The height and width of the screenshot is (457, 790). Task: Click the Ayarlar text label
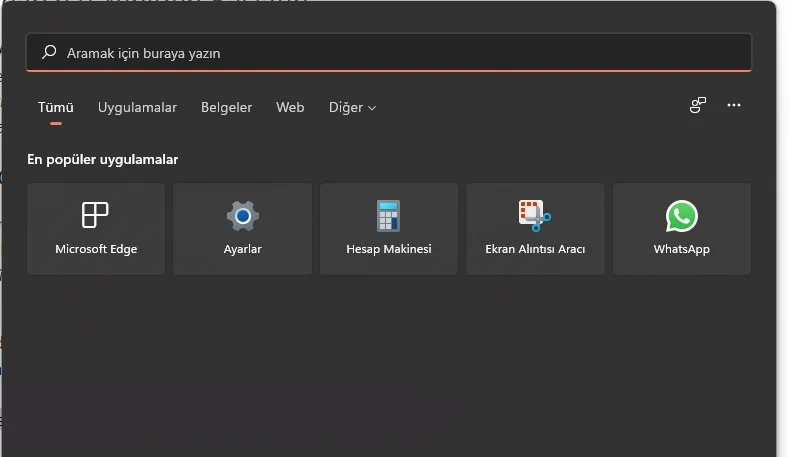point(242,249)
